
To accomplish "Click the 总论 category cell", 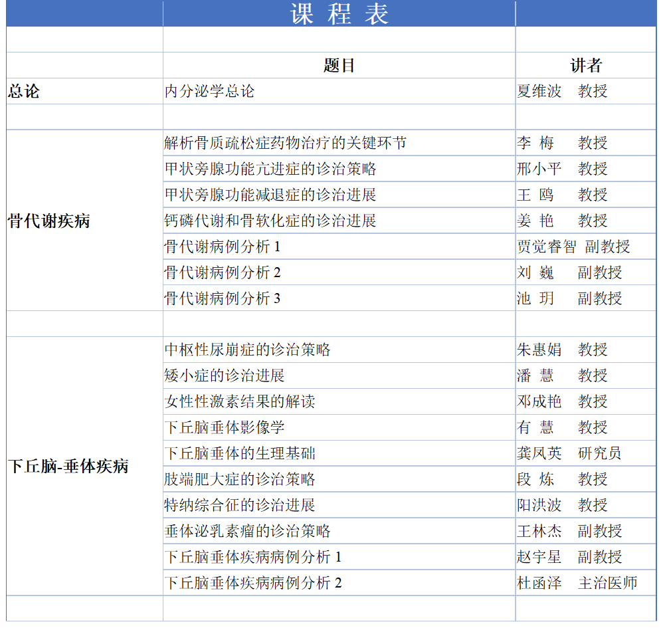I will coord(84,92).
